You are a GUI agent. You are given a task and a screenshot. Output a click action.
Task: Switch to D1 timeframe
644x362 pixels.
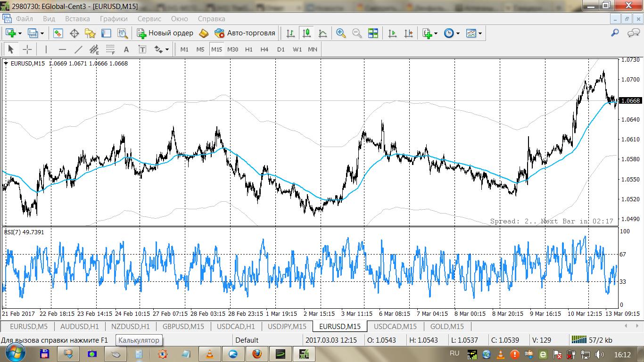click(281, 49)
